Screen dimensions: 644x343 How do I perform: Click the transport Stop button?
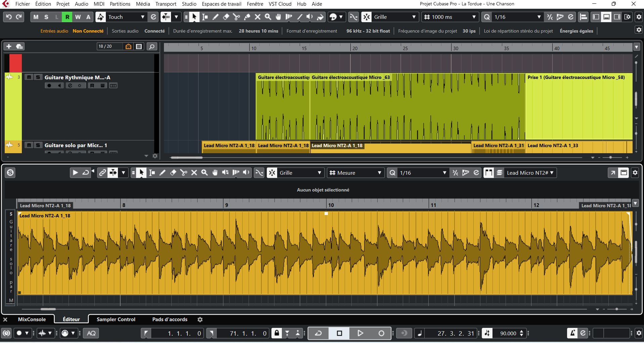(x=339, y=333)
